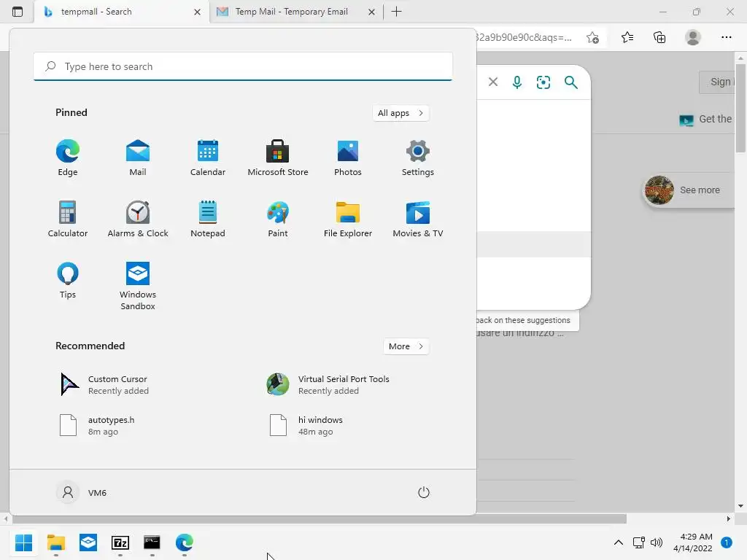Open the hi windows file
The image size is (747, 560).
coord(305,425)
